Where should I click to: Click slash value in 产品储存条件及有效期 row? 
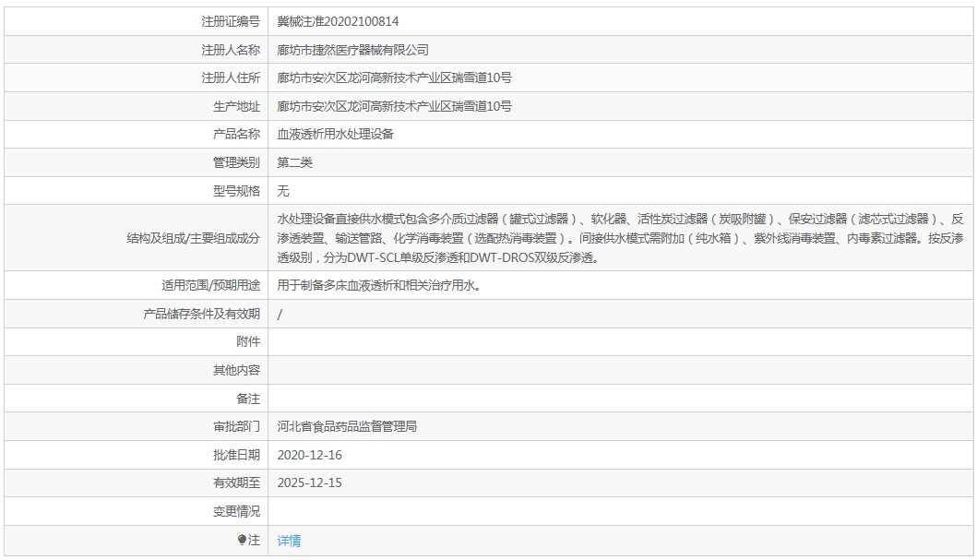coord(280,314)
